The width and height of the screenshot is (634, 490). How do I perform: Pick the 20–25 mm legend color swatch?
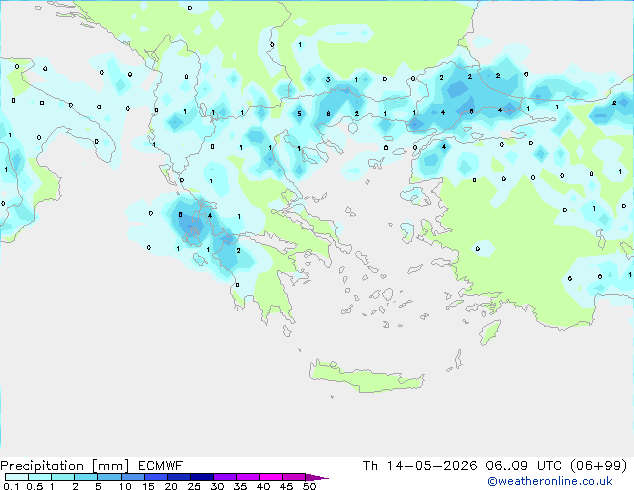pyautogui.click(x=179, y=477)
